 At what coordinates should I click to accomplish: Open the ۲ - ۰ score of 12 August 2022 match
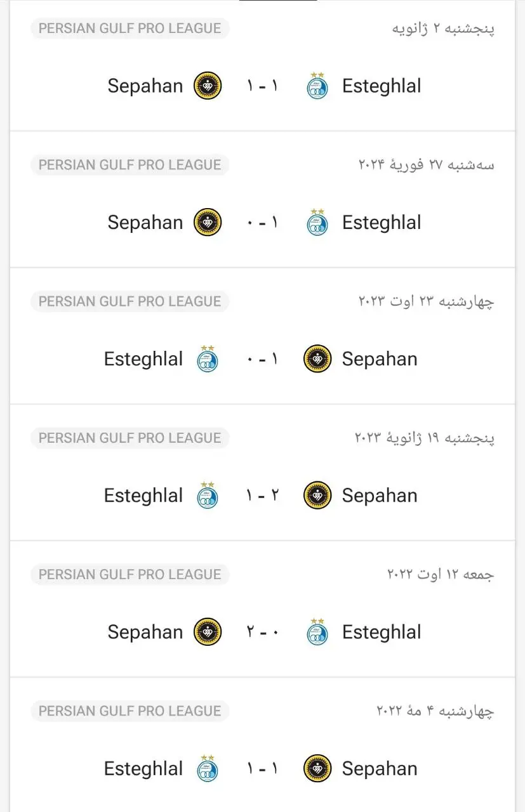click(x=262, y=632)
